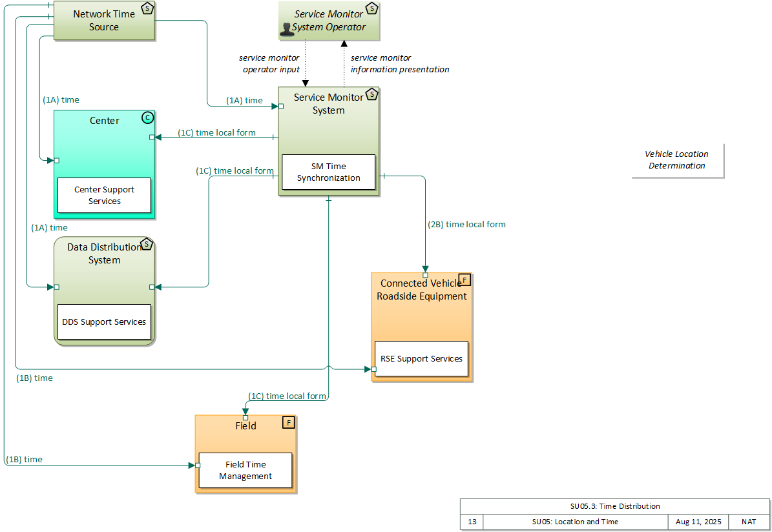The height and width of the screenshot is (532, 772).
Task: Click the service monitor operator input label
Action: pos(269,63)
